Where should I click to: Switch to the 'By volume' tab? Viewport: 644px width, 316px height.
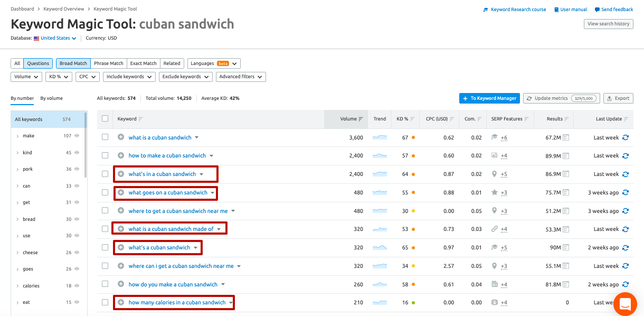51,98
